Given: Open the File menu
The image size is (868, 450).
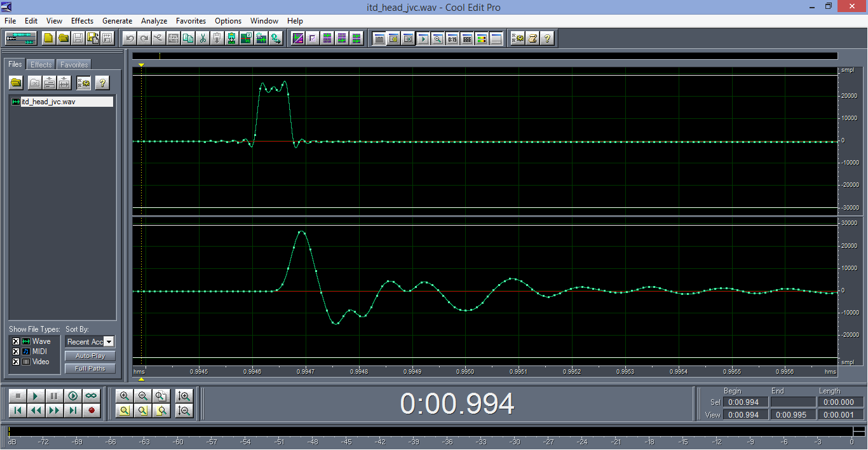Looking at the screenshot, I should [x=10, y=21].
